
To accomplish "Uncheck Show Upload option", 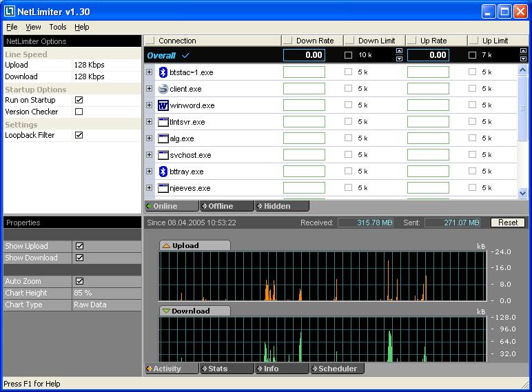I will (80, 246).
